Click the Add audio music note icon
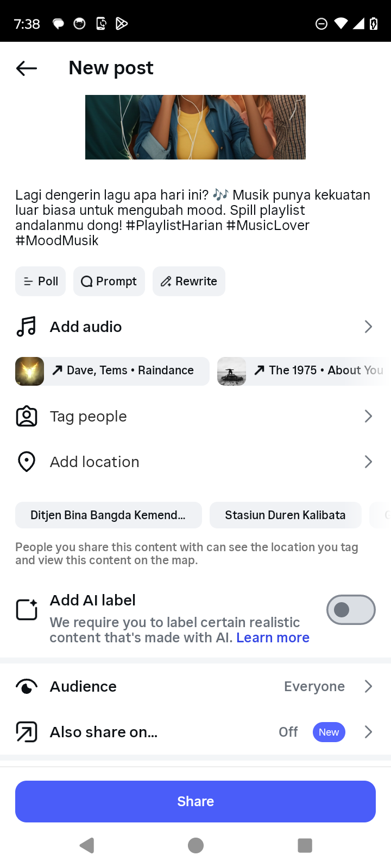The image size is (391, 868). 26,327
